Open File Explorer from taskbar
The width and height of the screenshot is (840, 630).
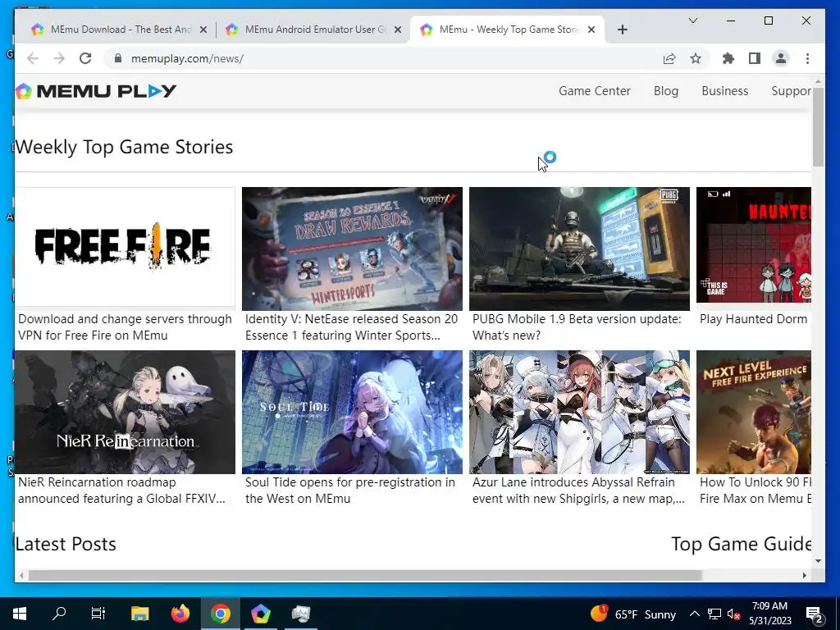[139, 614]
